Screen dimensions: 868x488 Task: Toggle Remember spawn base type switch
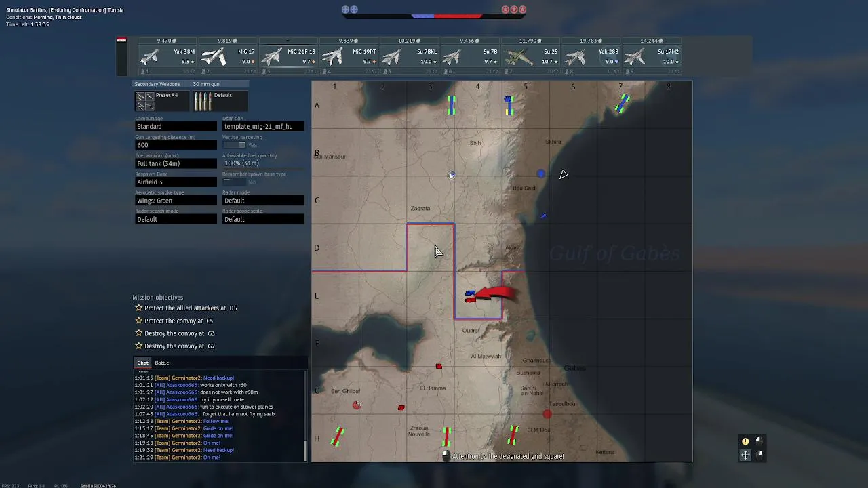click(x=234, y=182)
